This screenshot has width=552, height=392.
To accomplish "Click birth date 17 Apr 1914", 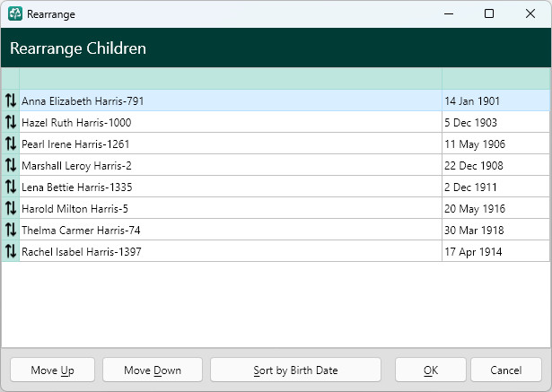I will click(473, 251).
